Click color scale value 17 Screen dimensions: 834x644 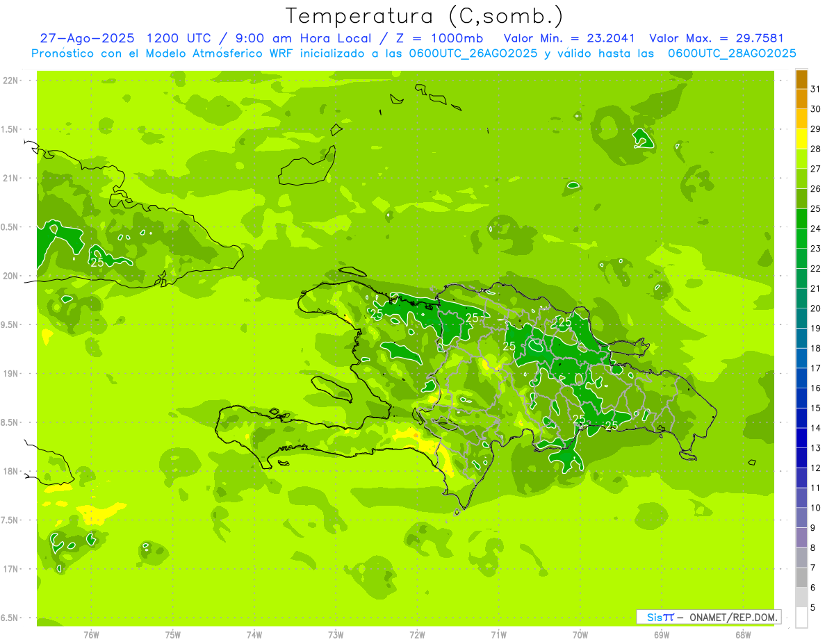click(x=815, y=368)
